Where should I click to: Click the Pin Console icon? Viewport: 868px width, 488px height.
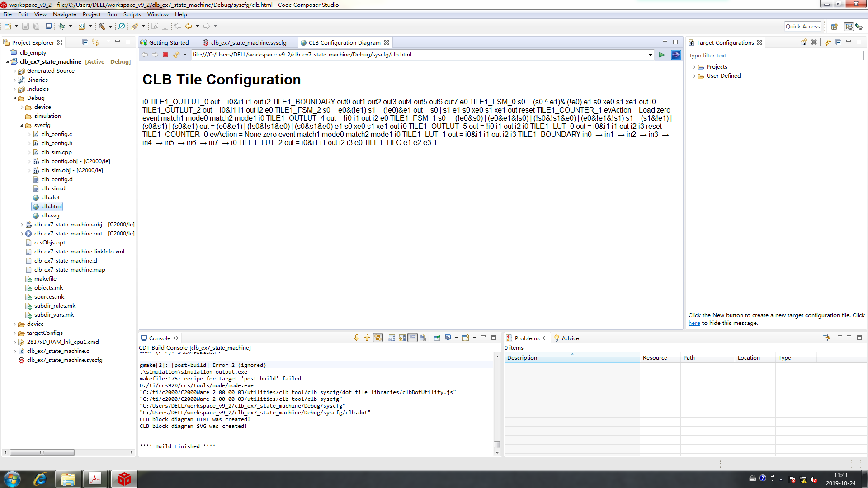point(437,338)
